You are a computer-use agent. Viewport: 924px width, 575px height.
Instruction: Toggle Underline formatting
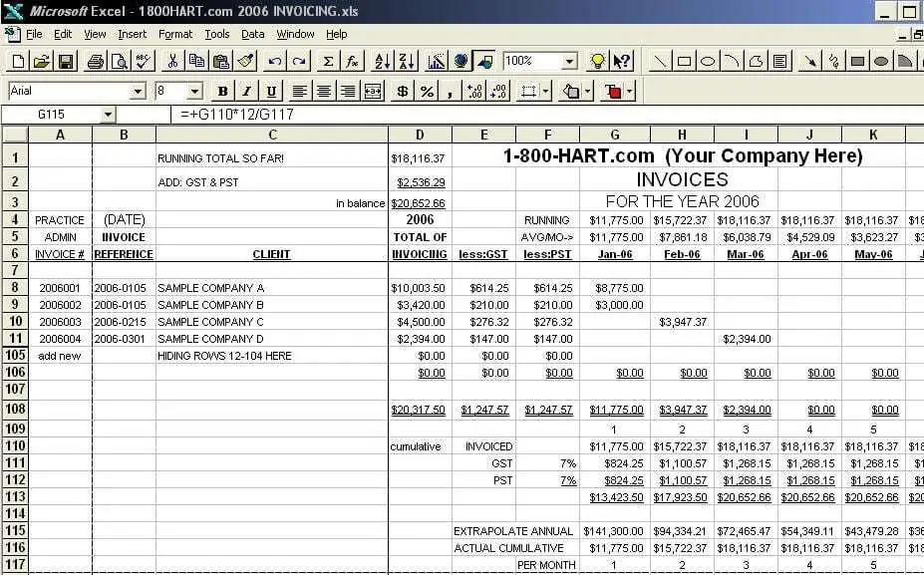tap(271, 92)
